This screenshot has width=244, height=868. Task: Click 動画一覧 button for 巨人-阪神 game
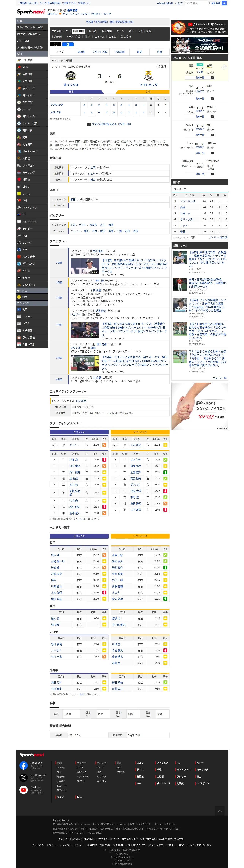pyautogui.click(x=200, y=99)
